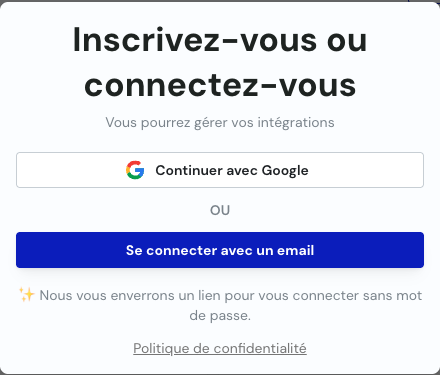Click the word "confidentialité" in the link
440x375 pixels.
point(260,349)
